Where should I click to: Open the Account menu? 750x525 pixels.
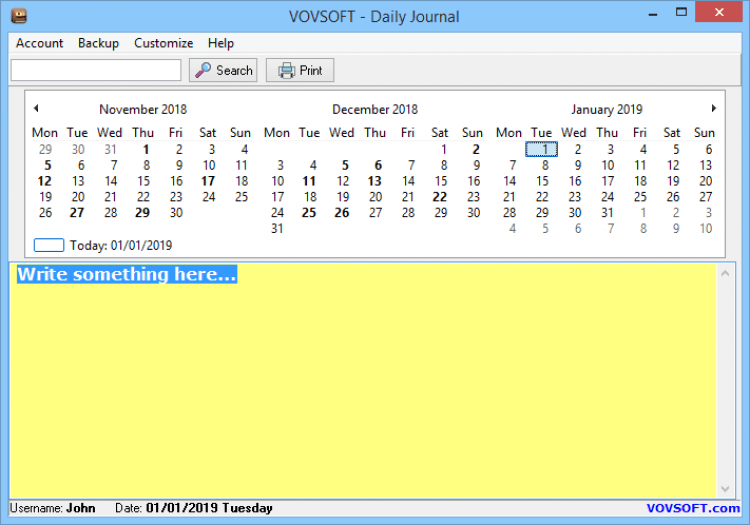point(39,43)
